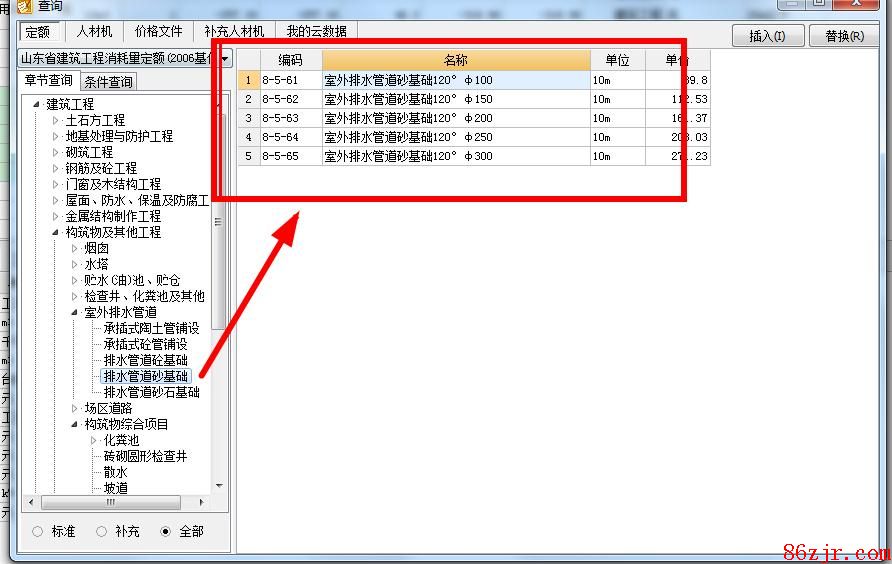Open the 我的云数据 tab
This screenshot has width=892, height=564.
point(316,32)
